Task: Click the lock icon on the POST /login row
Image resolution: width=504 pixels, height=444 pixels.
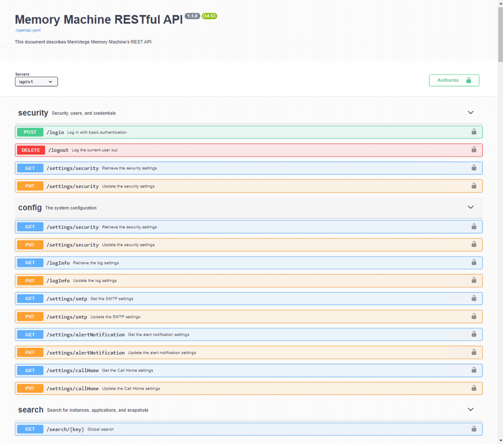Action: pos(474,132)
